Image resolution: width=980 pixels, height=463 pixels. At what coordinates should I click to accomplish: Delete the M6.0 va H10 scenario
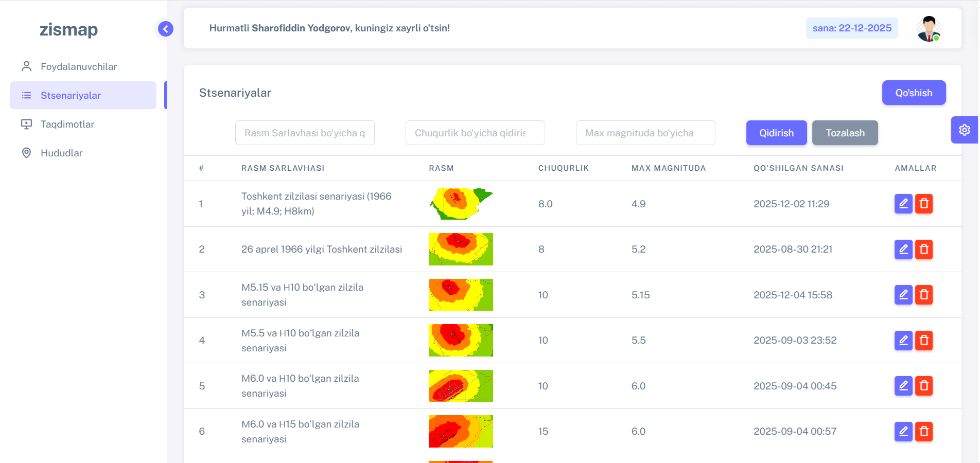[x=924, y=386]
